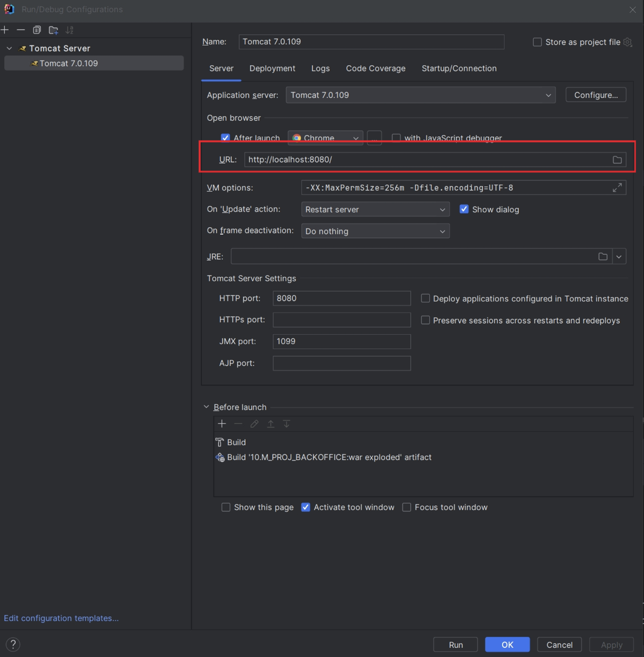Switch to the Deployment tab
Viewport: 644px width, 657px height.
(272, 68)
